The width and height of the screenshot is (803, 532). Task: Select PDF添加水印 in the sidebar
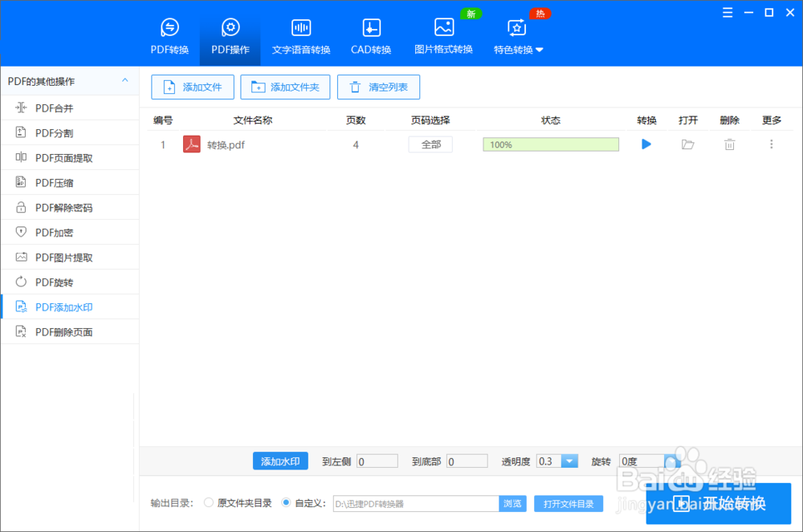(x=70, y=307)
